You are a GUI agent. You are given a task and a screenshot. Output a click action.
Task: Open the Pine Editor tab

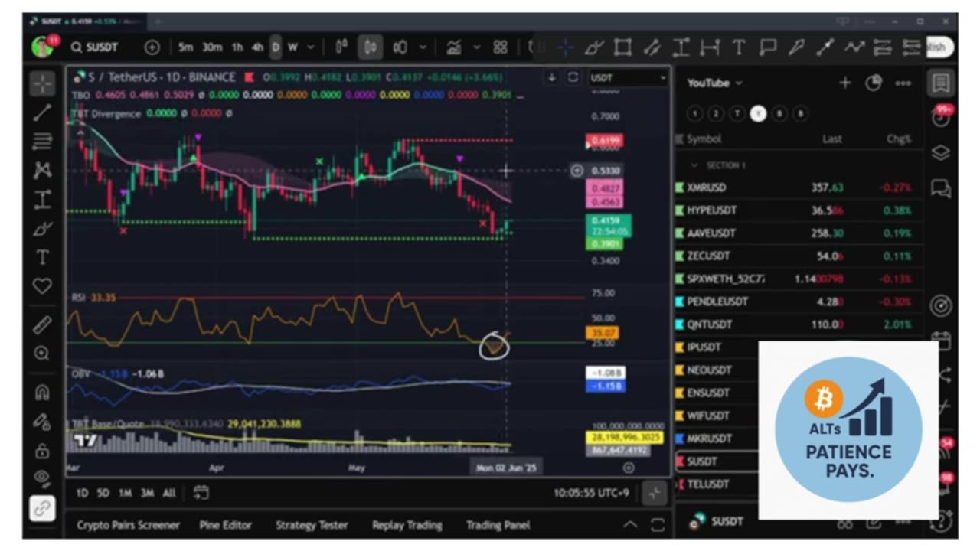pos(225,525)
